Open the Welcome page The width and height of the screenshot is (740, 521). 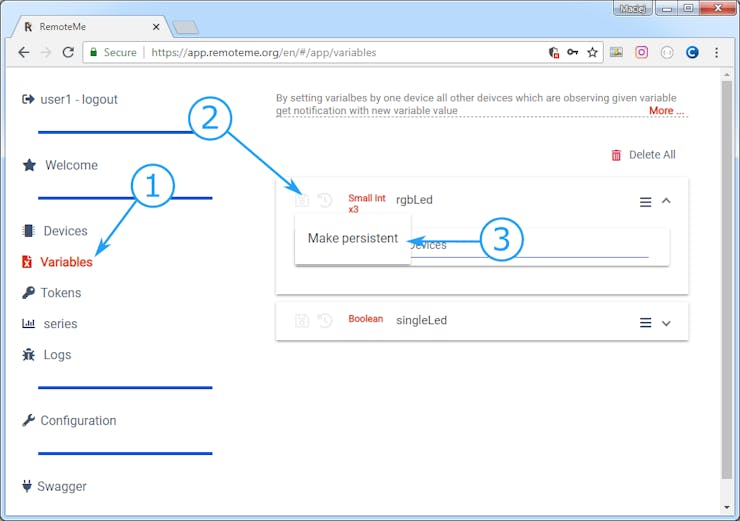pos(71,165)
